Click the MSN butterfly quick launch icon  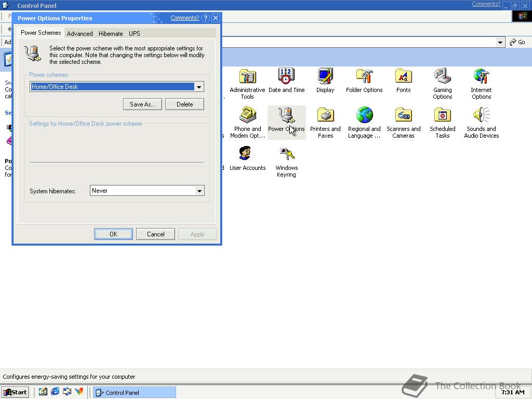79,392
